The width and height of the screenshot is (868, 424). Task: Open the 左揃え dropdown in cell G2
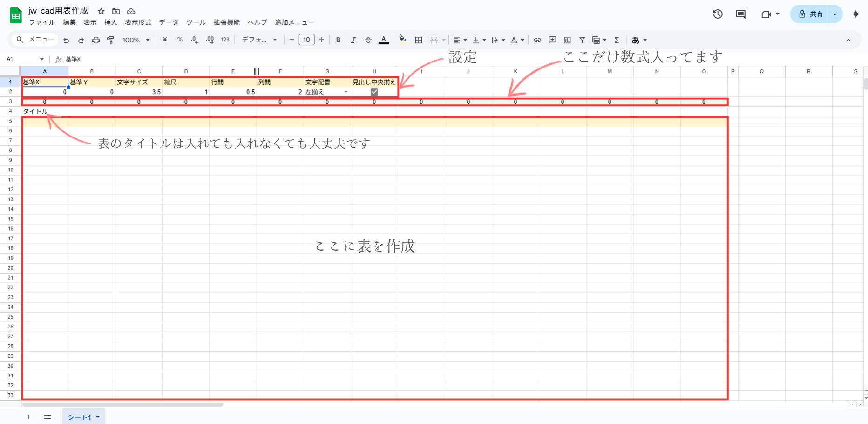[x=346, y=92]
